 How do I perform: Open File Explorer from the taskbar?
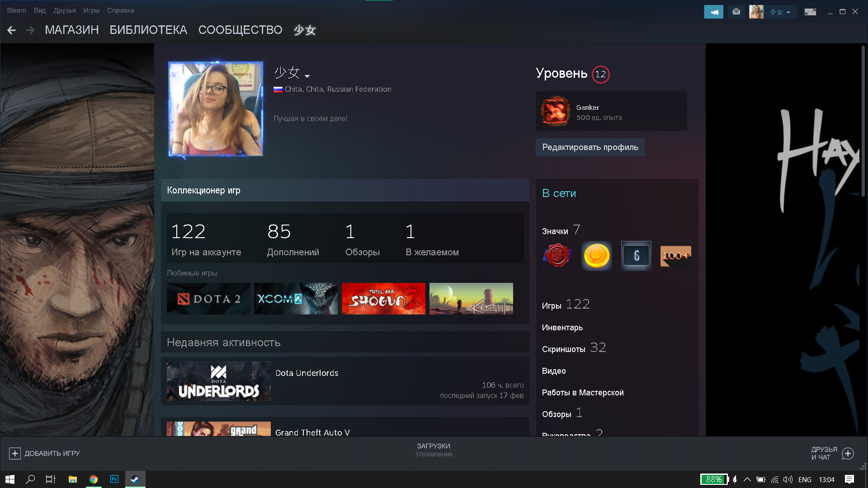click(72, 479)
